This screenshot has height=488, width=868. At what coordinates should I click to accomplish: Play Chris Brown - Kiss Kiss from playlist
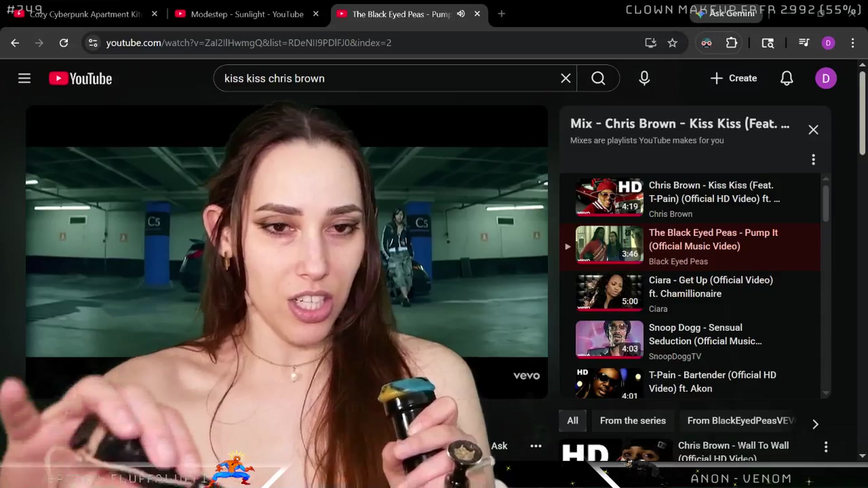pos(690,199)
